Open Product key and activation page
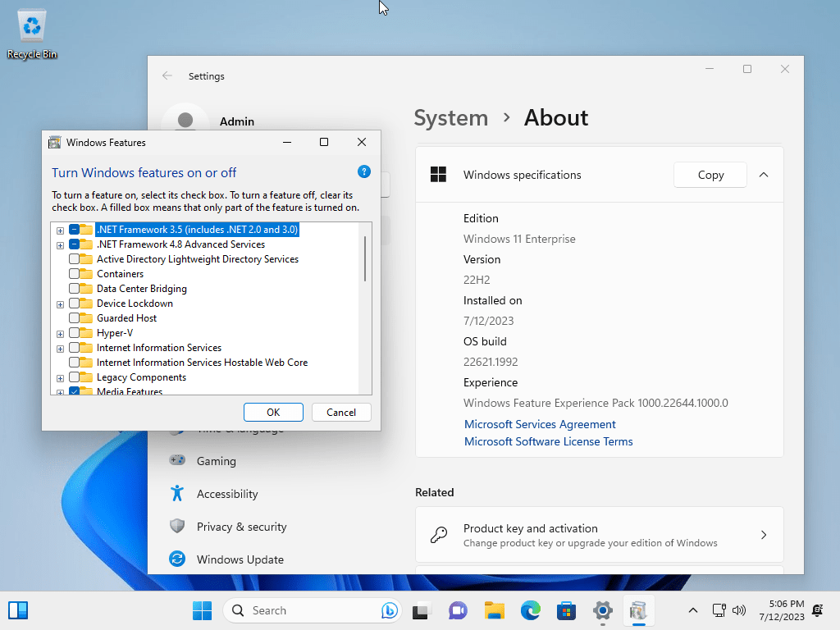This screenshot has width=840, height=630. (x=599, y=535)
